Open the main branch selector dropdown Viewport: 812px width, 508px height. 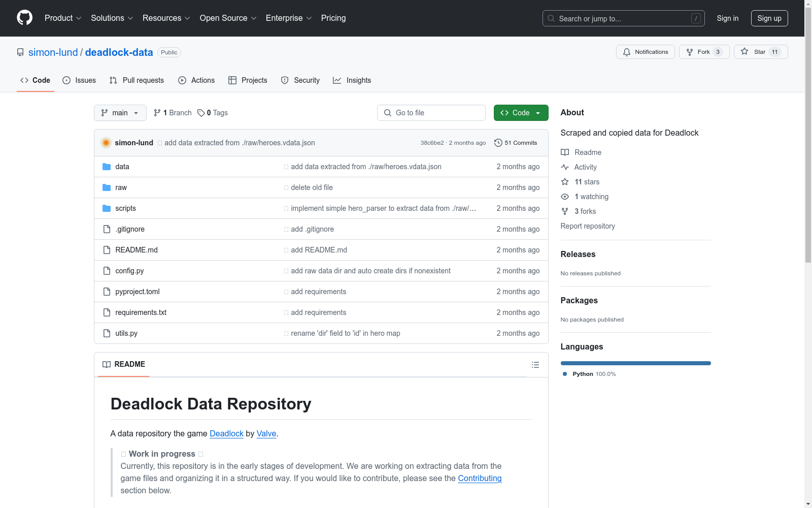click(120, 113)
